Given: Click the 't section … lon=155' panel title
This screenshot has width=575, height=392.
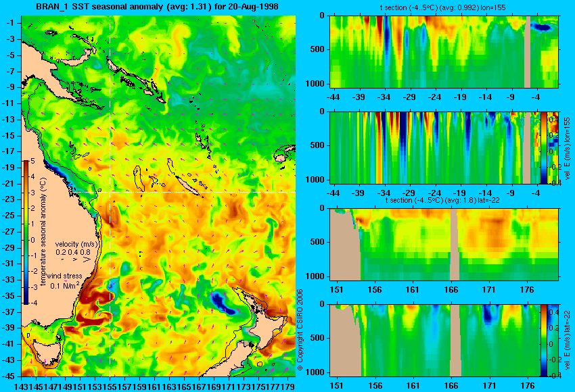Looking at the screenshot, I should [442, 7].
